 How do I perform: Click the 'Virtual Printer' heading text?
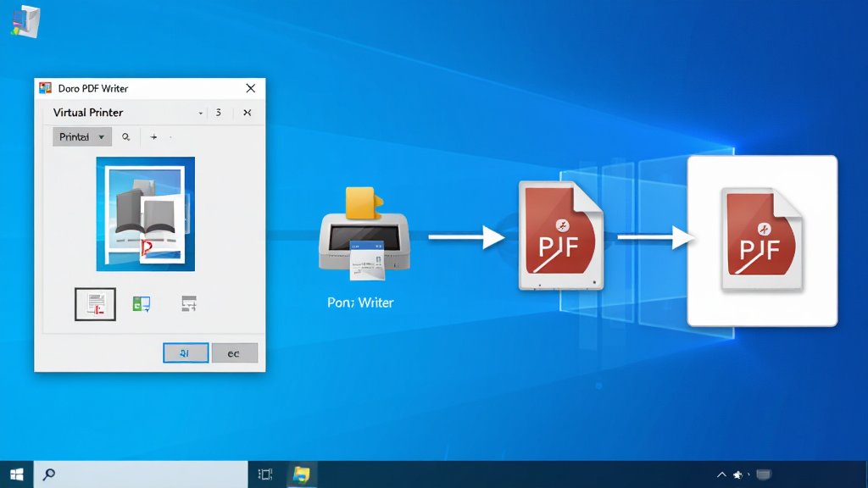[x=88, y=113]
